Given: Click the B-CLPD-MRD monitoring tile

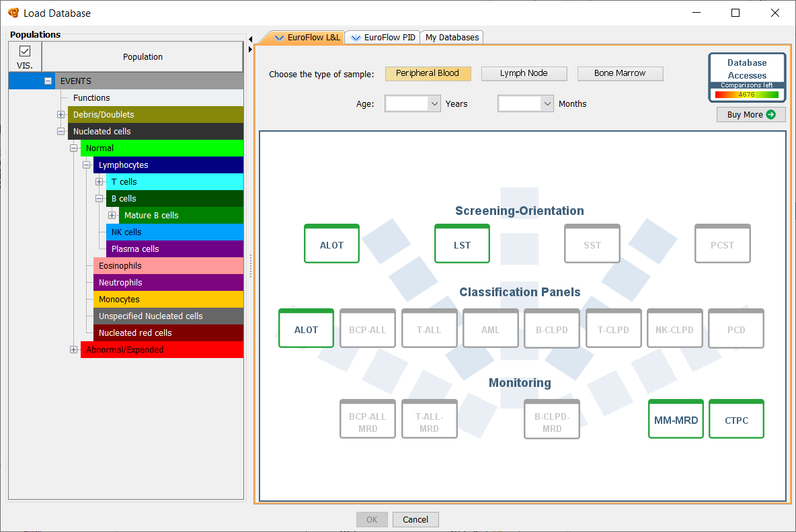Looking at the screenshot, I should point(552,419).
